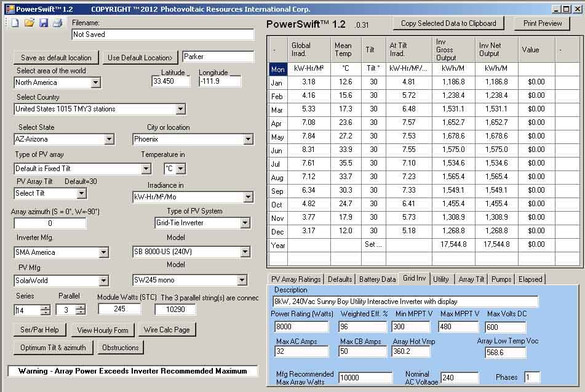Click the Mfg Recommended Max Array Watts field
This screenshot has height=392, width=585.
[365, 378]
